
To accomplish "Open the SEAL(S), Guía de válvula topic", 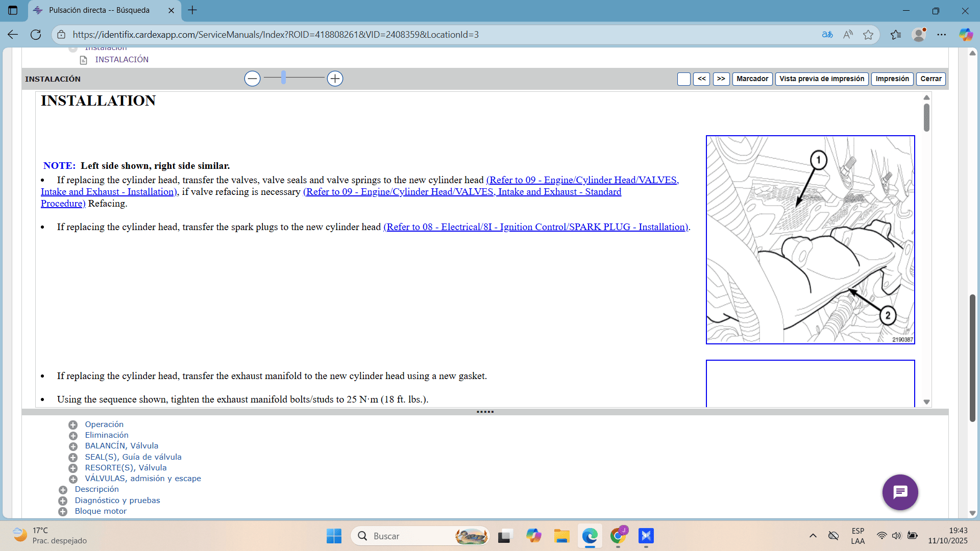I will pyautogui.click(x=133, y=457).
